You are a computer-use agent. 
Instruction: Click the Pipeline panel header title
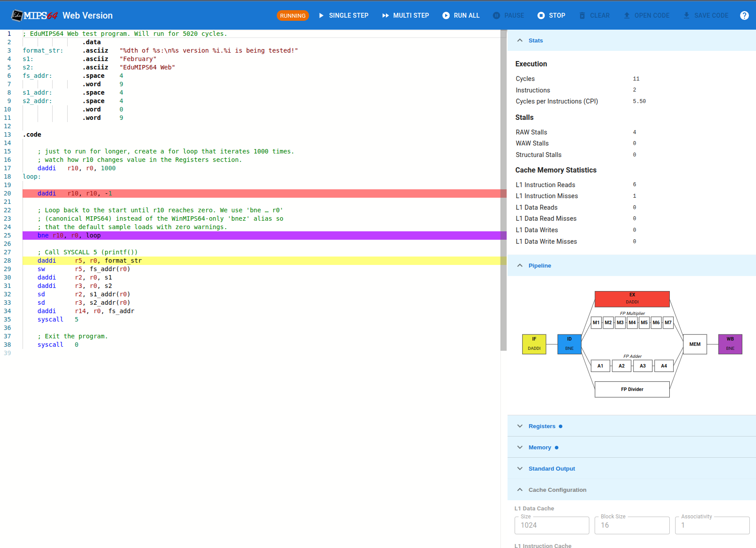point(540,265)
